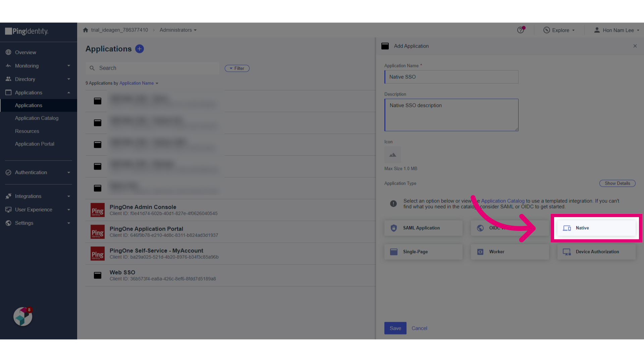This screenshot has width=644, height=362.
Task: Click the applications Search field
Action: (153, 68)
